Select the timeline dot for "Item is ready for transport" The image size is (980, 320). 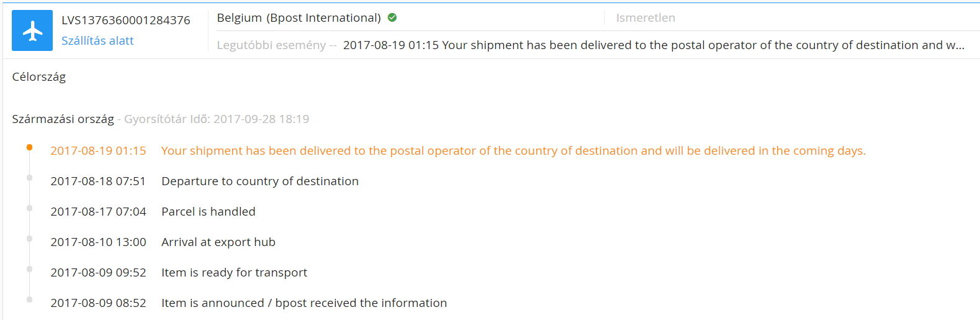[29, 269]
